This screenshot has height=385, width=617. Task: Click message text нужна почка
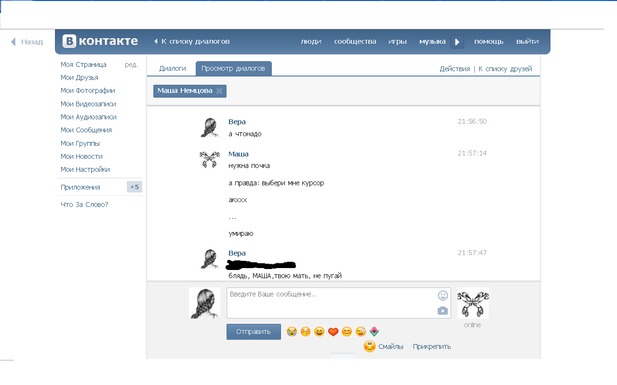click(x=249, y=166)
